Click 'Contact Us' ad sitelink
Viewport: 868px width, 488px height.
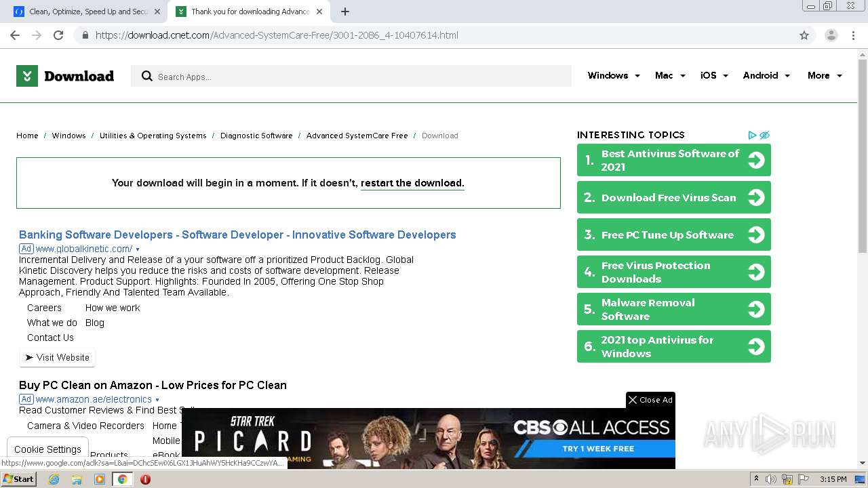50,338
